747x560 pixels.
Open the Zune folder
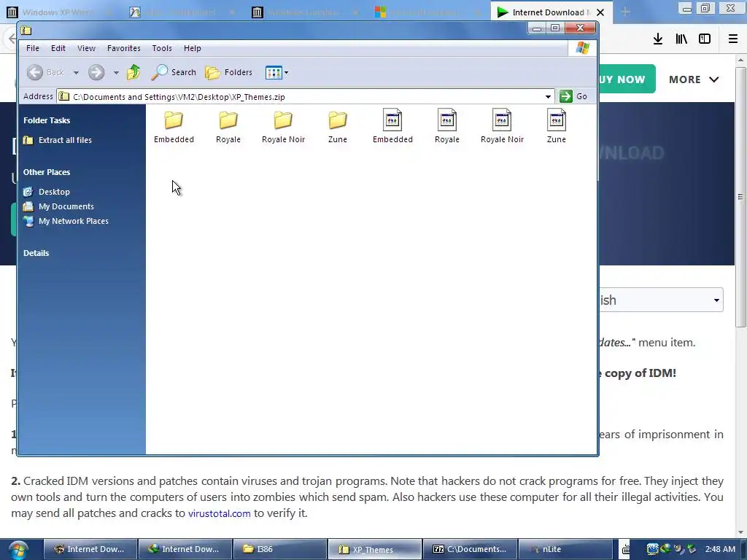coord(337,126)
